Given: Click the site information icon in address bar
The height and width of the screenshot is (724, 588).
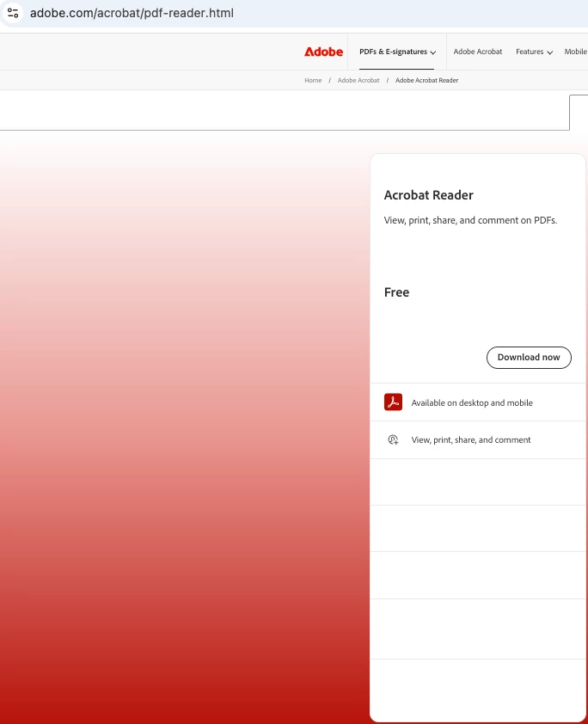Looking at the screenshot, I should tap(13, 13).
